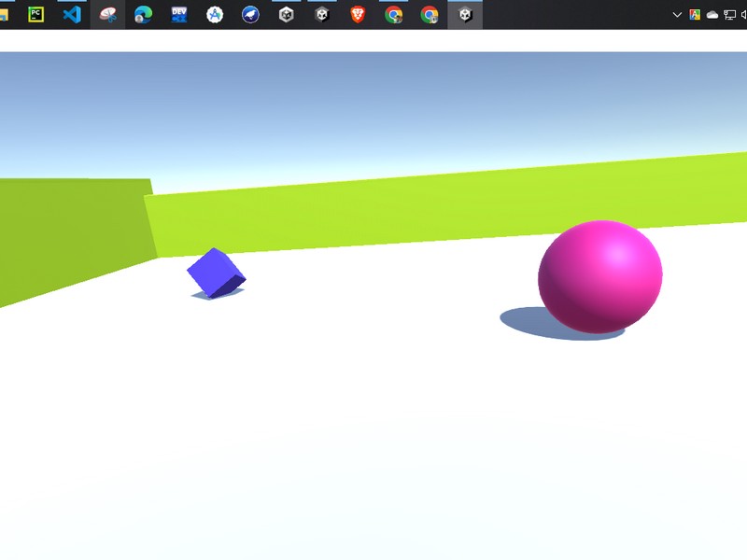Viewport: 747px width, 560px height.
Task: Open the colorful Office tray icon
Action: (695, 14)
